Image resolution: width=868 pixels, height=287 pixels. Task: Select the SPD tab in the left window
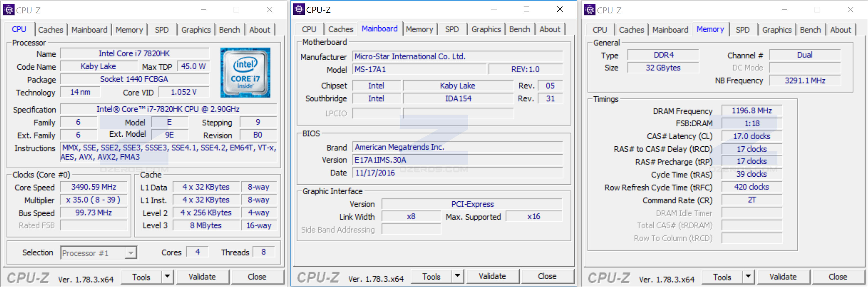pyautogui.click(x=162, y=30)
